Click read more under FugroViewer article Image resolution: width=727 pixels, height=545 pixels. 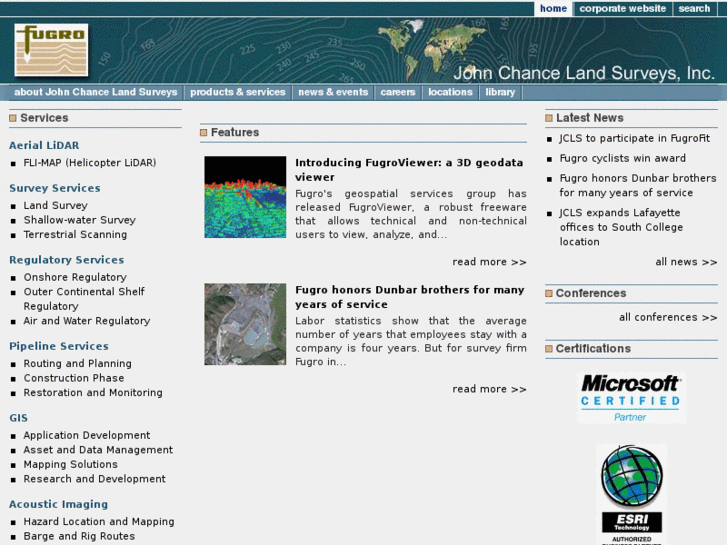[x=489, y=262]
